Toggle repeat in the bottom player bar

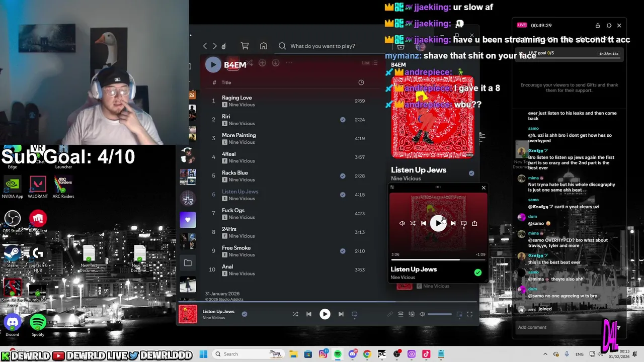[x=354, y=314]
